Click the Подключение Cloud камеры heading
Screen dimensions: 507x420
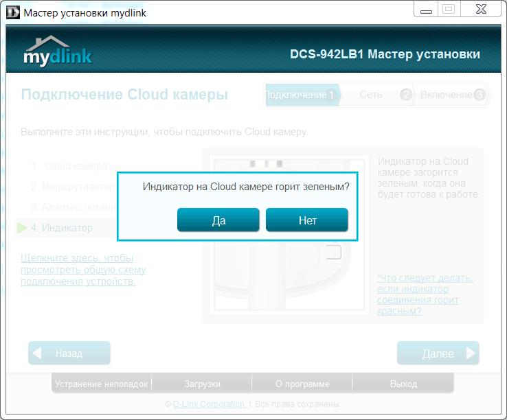click(x=124, y=95)
